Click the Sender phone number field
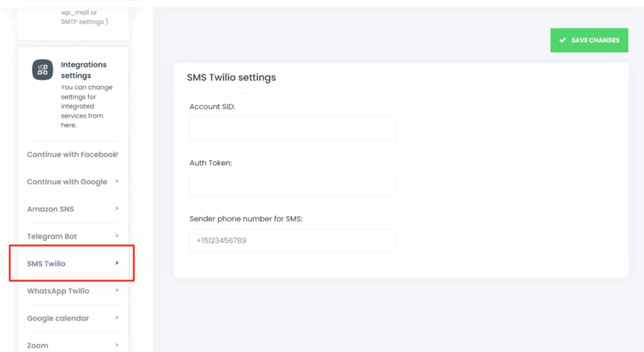The width and height of the screenshot is (644, 352). (292, 241)
